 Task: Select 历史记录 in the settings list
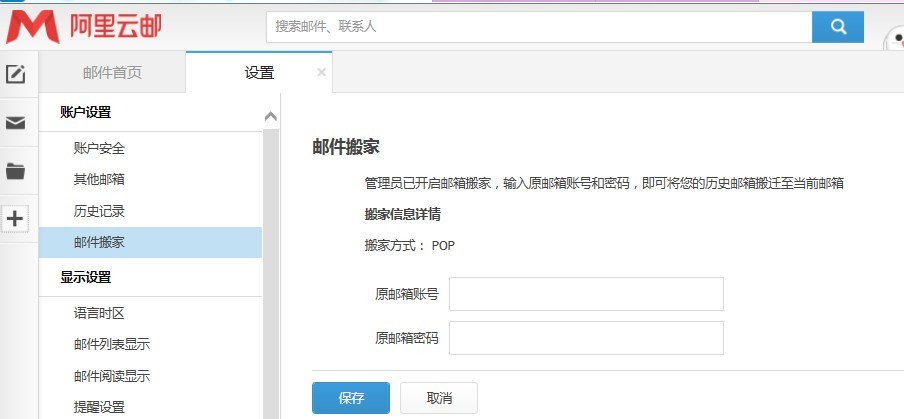point(99,211)
